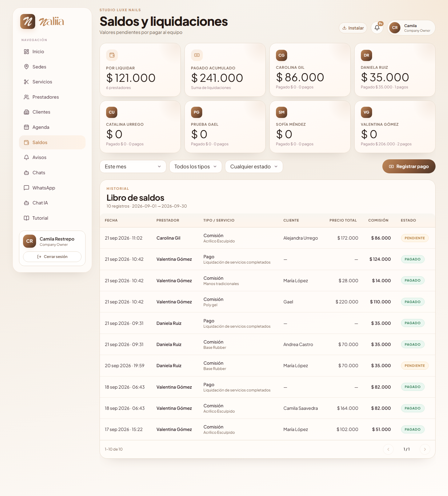Open Agenda in the navigation
The width and height of the screenshot is (448, 496).
[x=52, y=127]
